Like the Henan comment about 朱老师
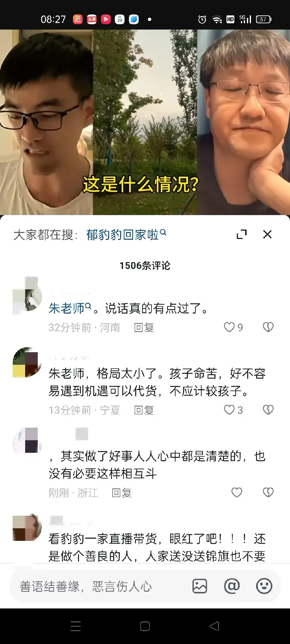Viewport: 290px width, 644px height. tap(229, 327)
